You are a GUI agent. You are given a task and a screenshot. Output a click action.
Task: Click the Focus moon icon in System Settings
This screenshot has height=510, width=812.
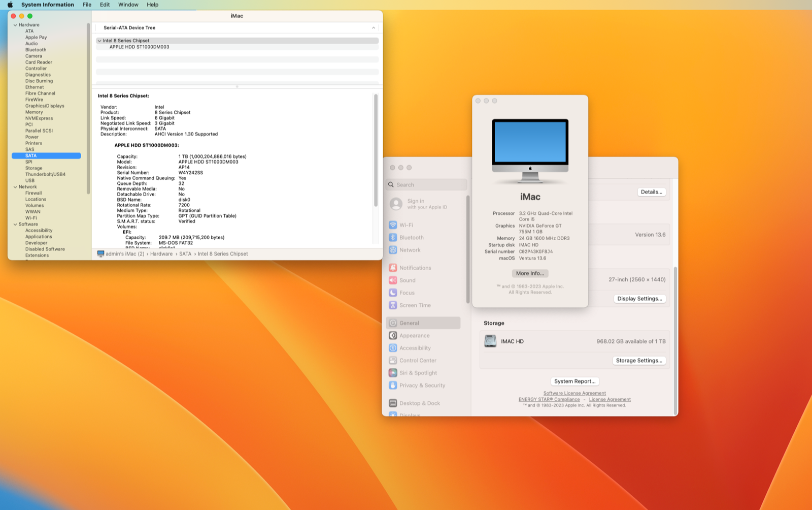(393, 293)
